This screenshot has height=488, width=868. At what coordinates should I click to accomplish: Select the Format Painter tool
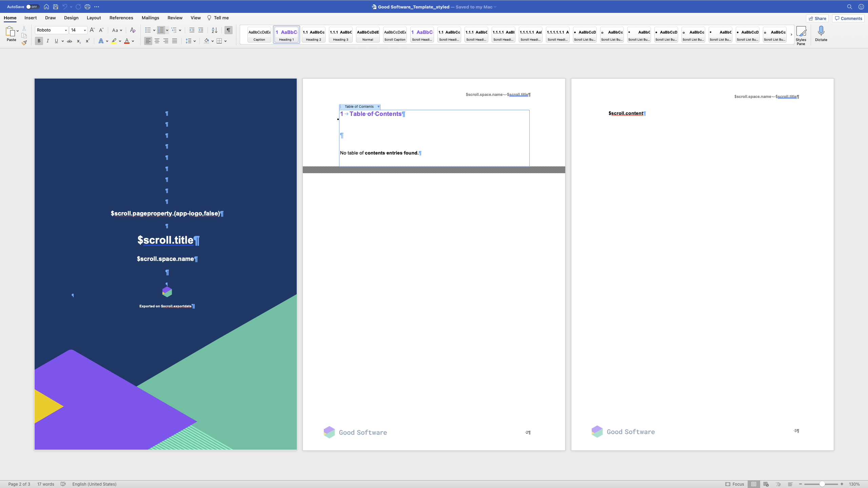(24, 42)
